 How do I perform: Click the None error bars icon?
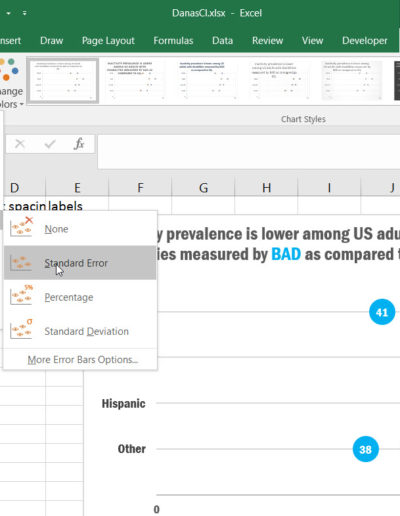coord(21,227)
